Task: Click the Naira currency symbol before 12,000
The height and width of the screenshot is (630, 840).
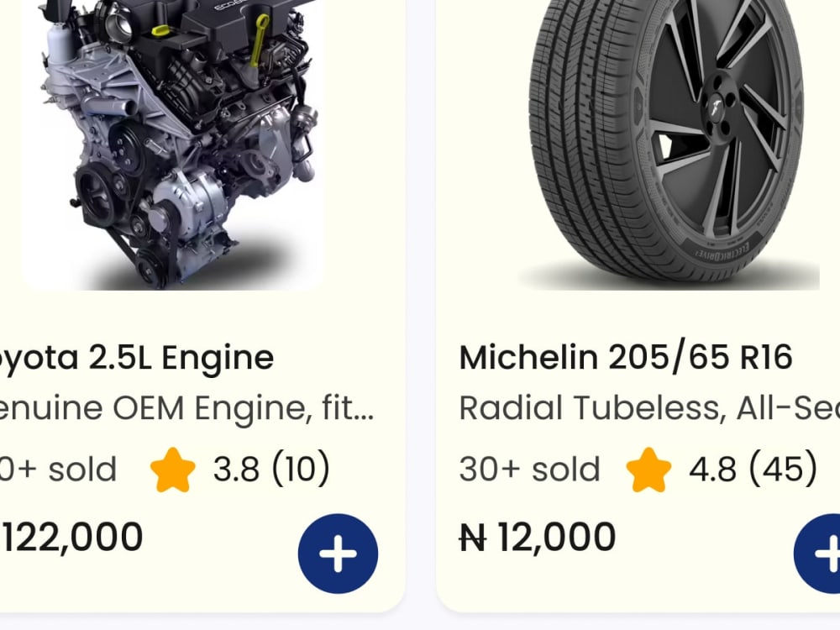Action: coord(473,538)
